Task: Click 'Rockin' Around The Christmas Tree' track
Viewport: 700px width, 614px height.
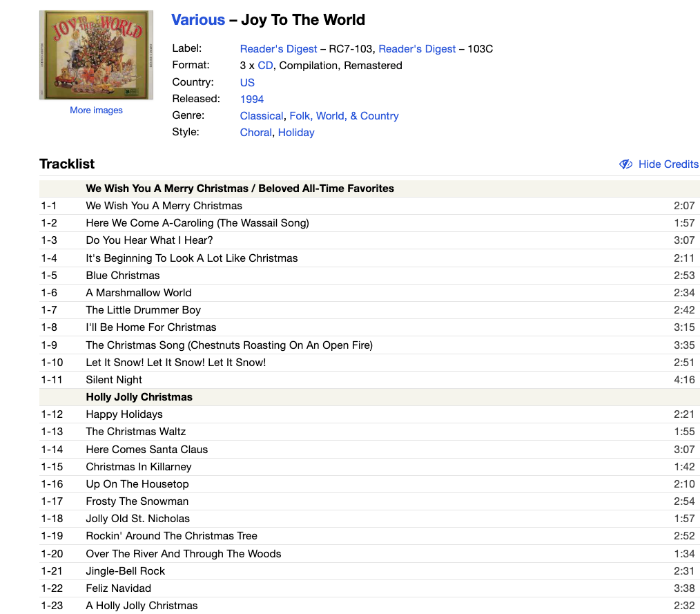Action: click(171, 536)
